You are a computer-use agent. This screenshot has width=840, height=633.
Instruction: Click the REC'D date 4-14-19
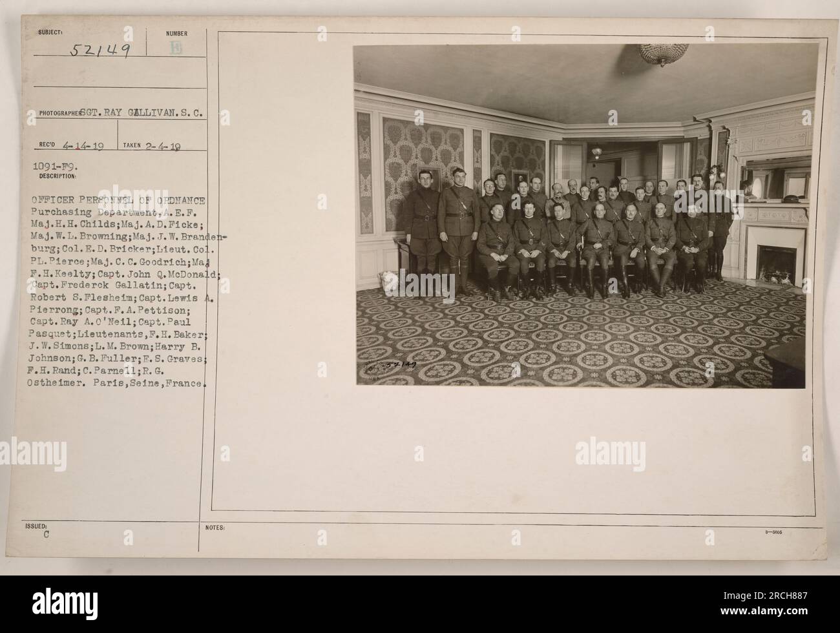click(x=83, y=146)
